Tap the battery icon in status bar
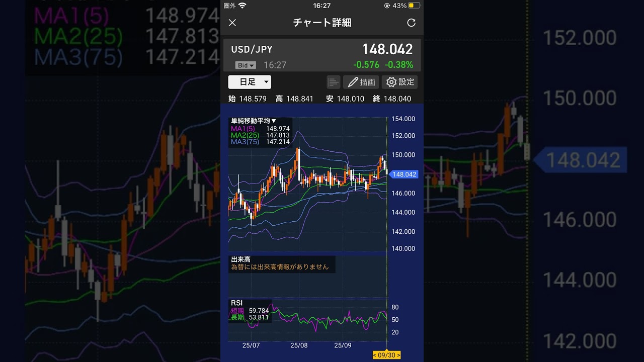This screenshot has height=362, width=644. tap(414, 6)
